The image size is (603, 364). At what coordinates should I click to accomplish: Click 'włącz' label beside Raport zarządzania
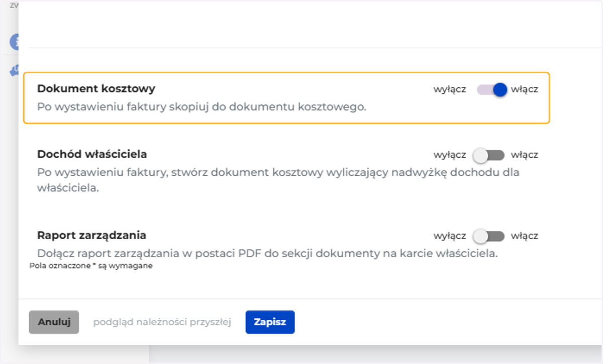[x=525, y=236]
